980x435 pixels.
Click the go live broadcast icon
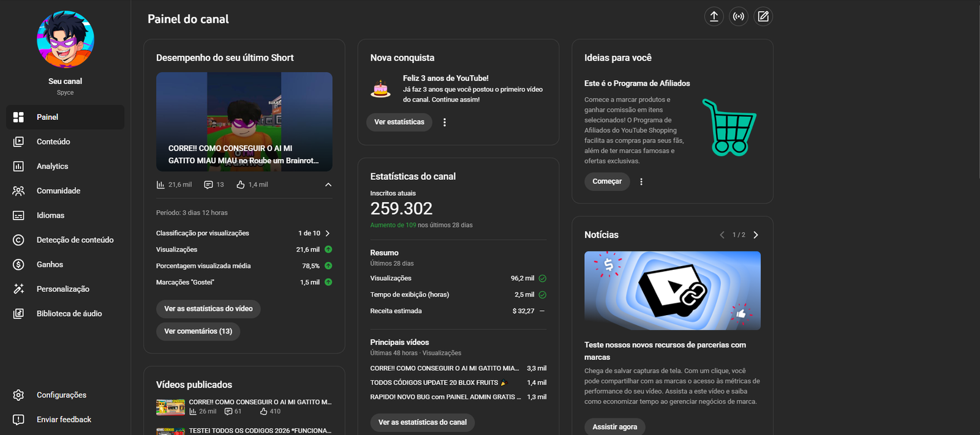click(x=739, y=17)
